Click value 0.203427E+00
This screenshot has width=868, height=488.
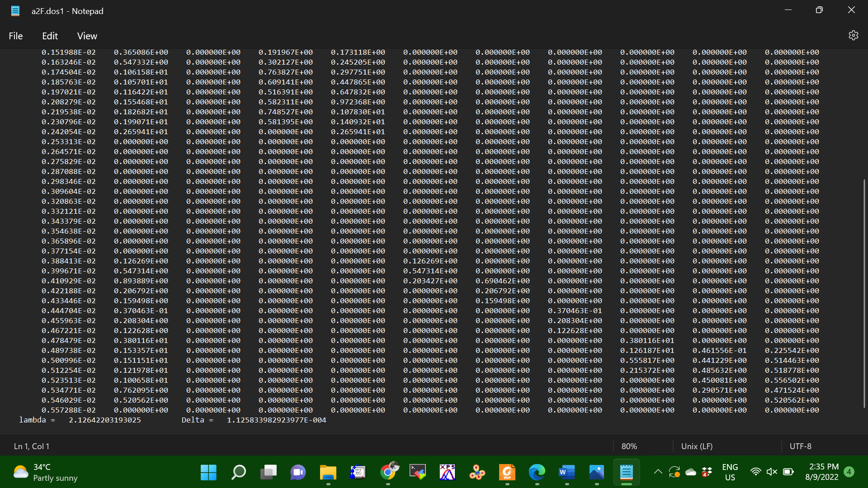430,281
